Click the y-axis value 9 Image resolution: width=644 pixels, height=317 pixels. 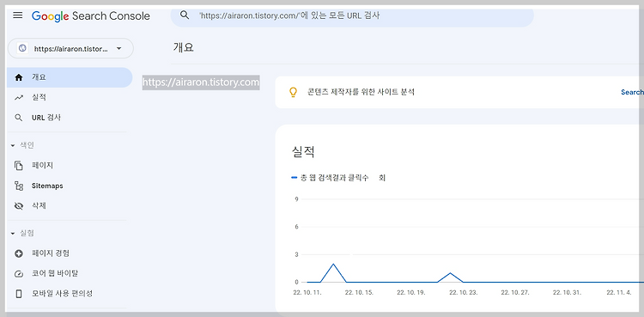[x=296, y=199]
